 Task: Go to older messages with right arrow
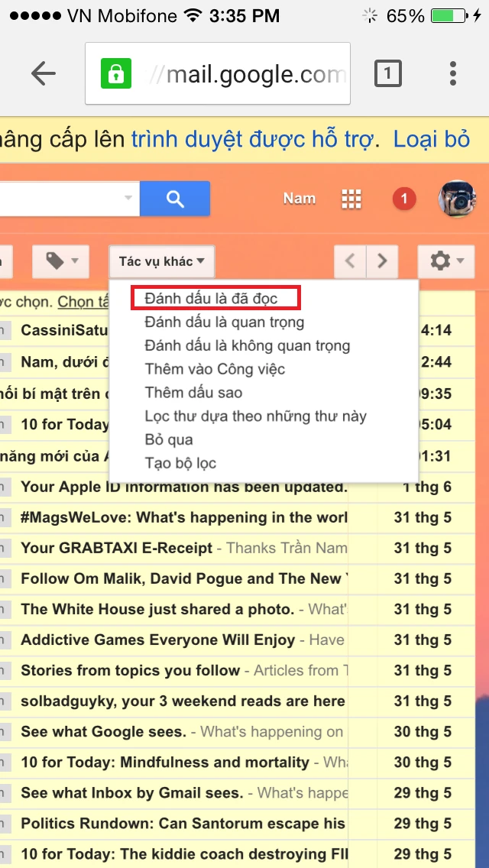click(x=383, y=262)
